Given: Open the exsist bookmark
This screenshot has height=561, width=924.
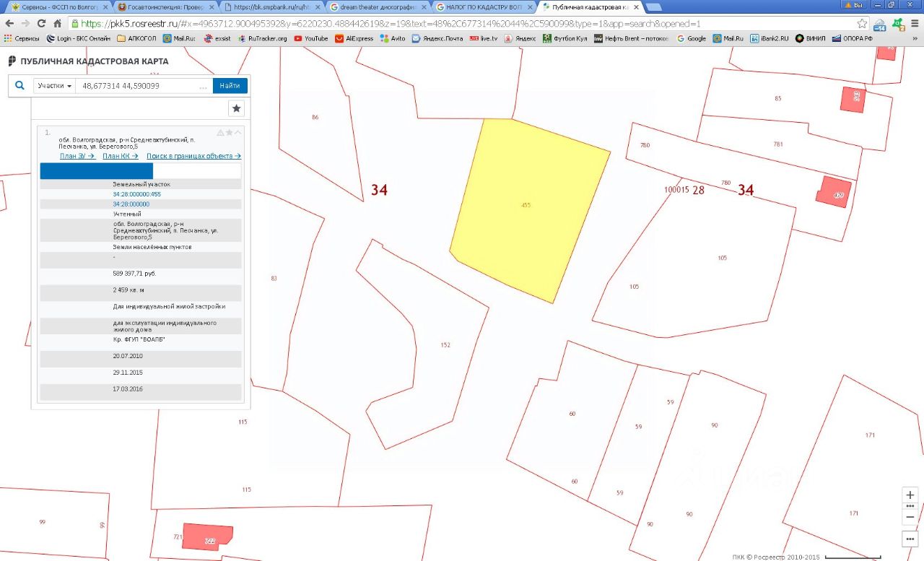Looking at the screenshot, I should (x=217, y=38).
